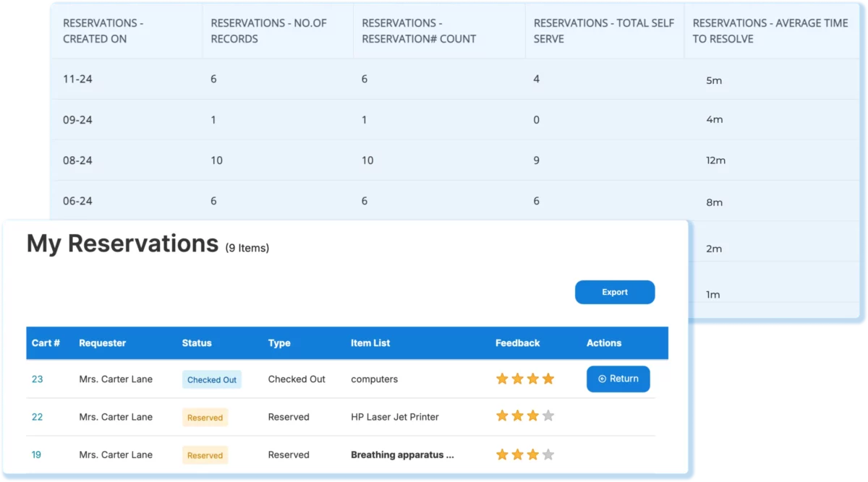
Task: Click the Feedback column header
Action: pos(517,343)
